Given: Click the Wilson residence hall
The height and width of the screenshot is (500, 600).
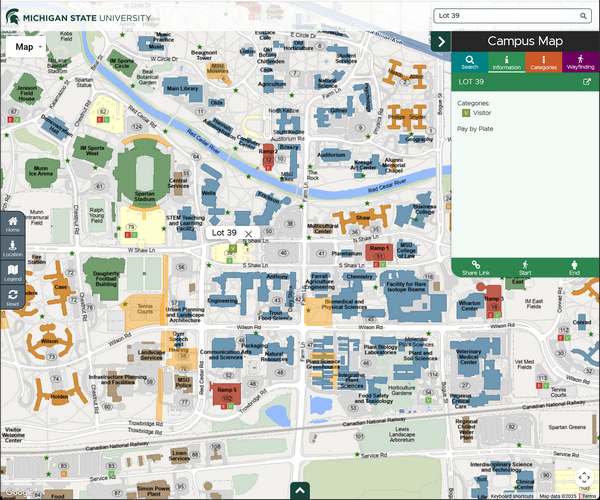Looking at the screenshot, I should coord(50,341).
